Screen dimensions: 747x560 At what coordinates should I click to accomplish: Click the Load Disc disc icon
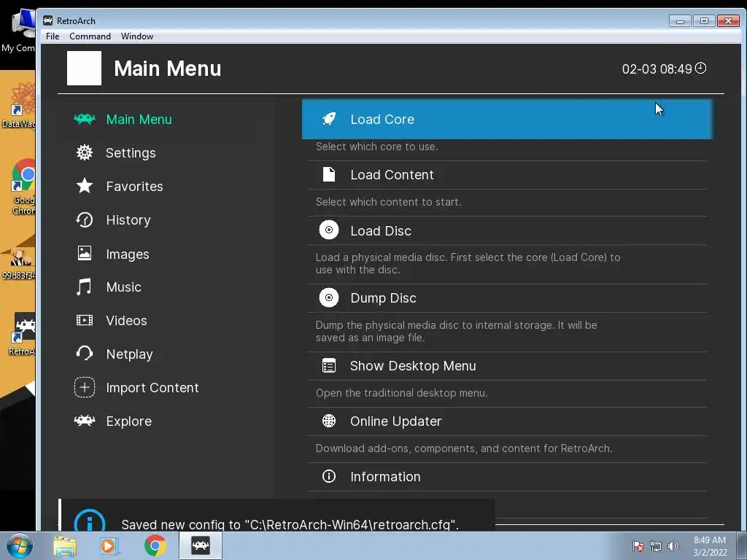329,230
